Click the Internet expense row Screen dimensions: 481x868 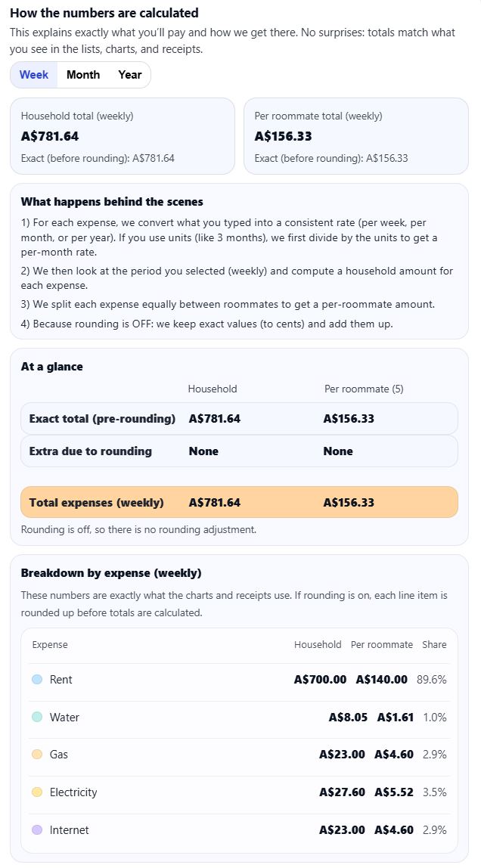(x=240, y=829)
